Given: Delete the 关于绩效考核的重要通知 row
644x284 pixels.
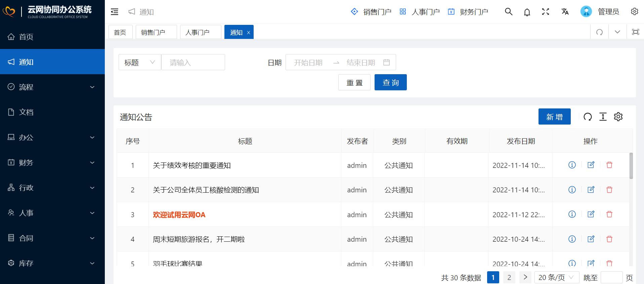Looking at the screenshot, I should tap(609, 165).
